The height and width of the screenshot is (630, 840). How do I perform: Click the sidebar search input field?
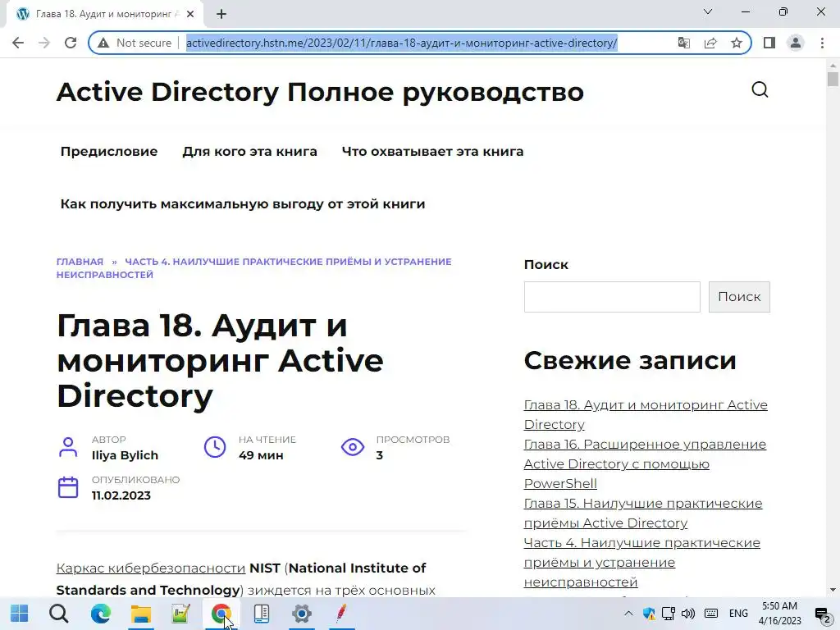(612, 297)
